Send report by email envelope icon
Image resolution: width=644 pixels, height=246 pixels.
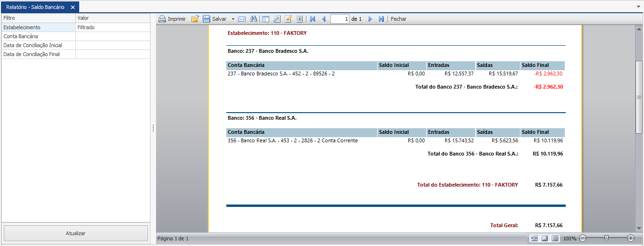point(242,19)
